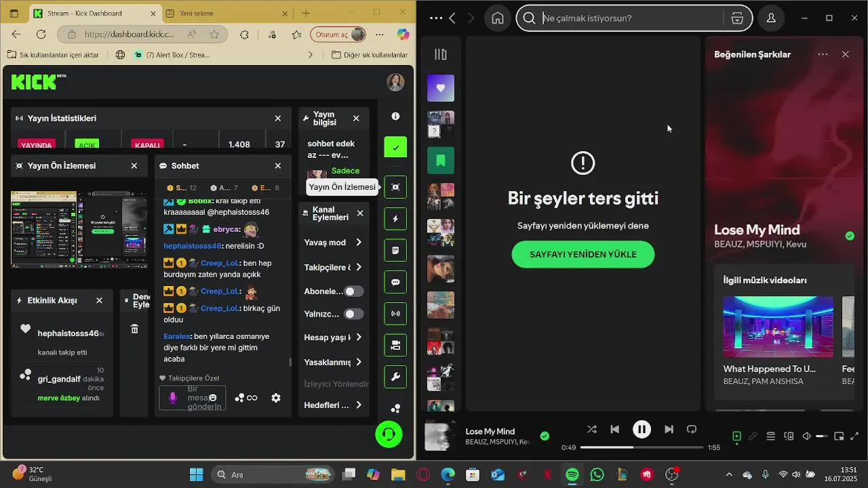The height and width of the screenshot is (488, 868).
Task: Expand Takipçilere option chevron in Kanal Eylemleri
Action: tap(359, 267)
